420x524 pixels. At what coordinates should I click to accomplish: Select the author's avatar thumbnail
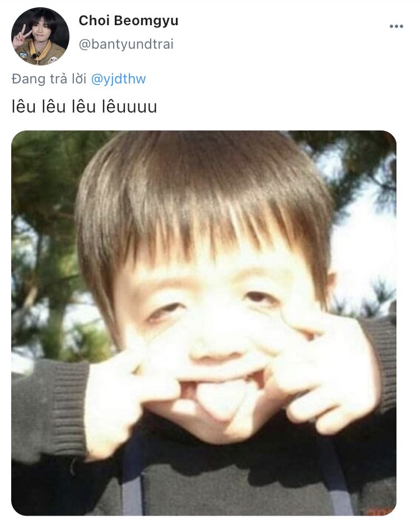click(x=40, y=36)
